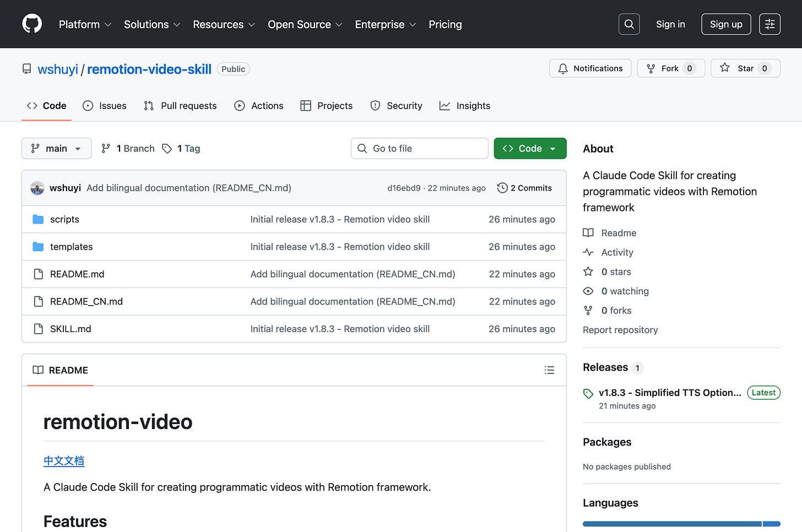
Task: Click the 中文文档 link in README
Action: tap(64, 460)
